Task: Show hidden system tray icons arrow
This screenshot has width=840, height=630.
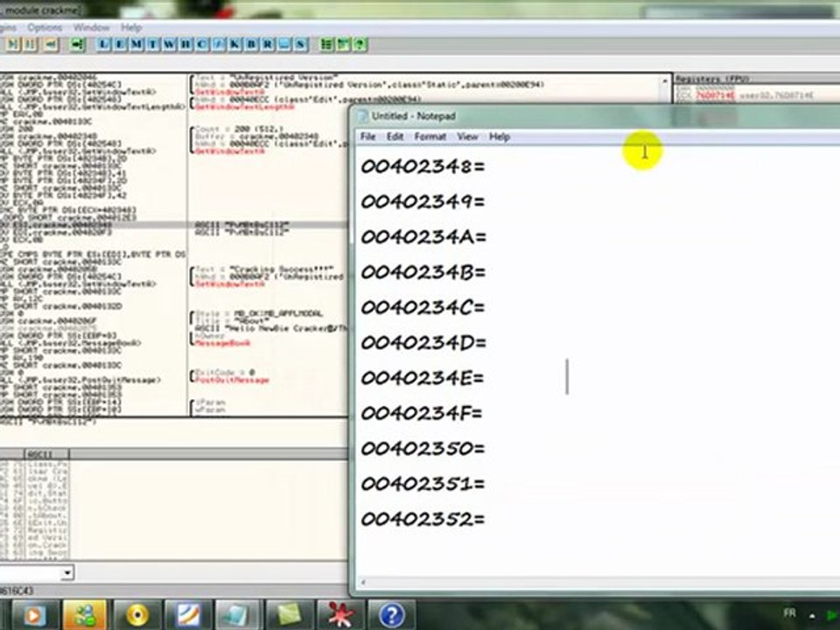Action: pos(813,615)
